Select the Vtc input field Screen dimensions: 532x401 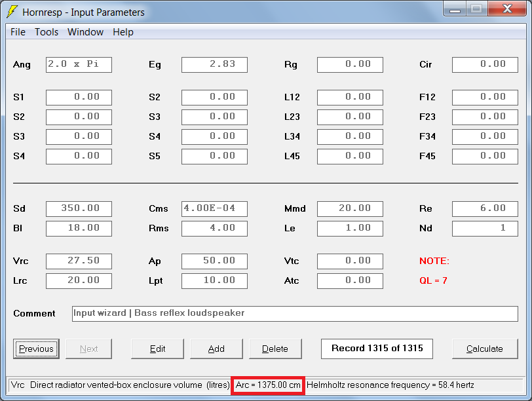(350, 261)
